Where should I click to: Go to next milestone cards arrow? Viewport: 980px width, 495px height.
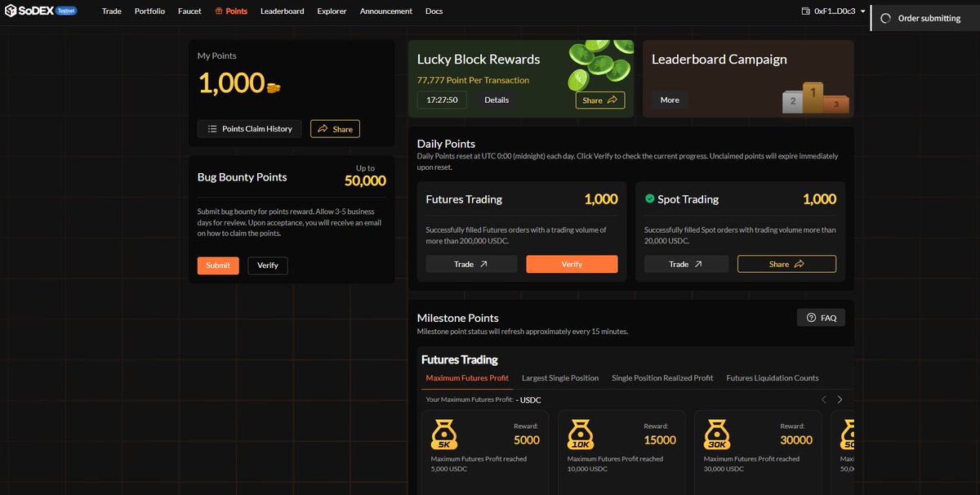pos(840,399)
